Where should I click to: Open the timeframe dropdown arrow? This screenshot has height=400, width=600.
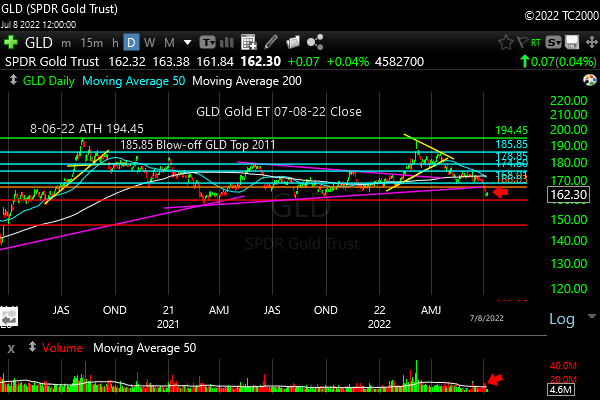click(187, 42)
